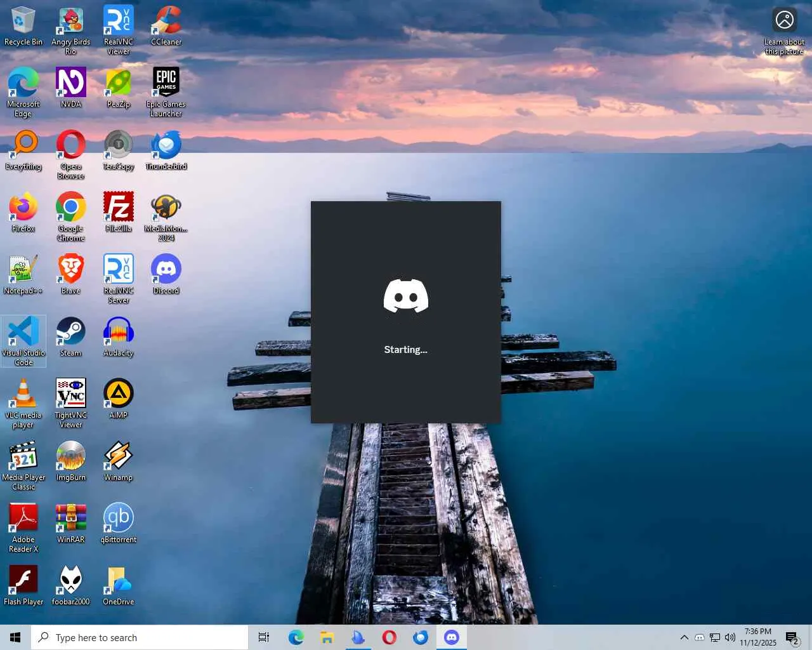Click the Discord icon in the system tray
812x650 pixels.
tap(700, 637)
